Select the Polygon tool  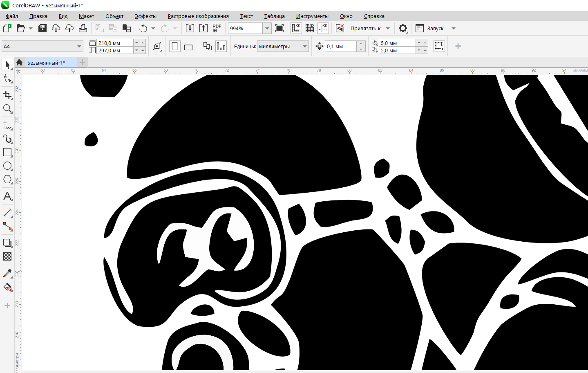coord(7,180)
